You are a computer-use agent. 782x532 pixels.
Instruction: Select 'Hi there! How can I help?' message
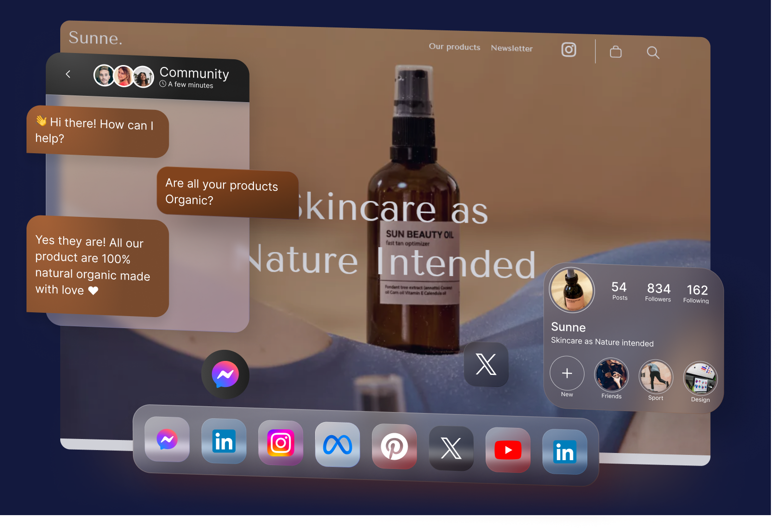click(97, 132)
